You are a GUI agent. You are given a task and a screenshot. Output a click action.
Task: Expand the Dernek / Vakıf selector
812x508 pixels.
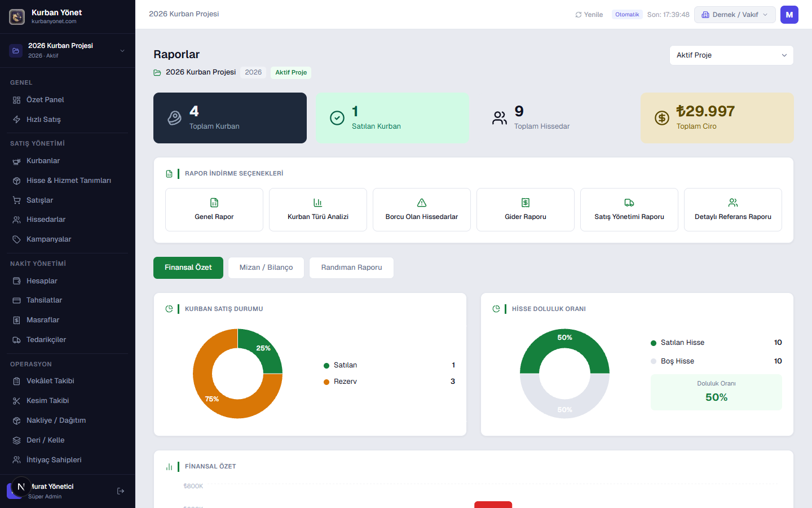735,15
